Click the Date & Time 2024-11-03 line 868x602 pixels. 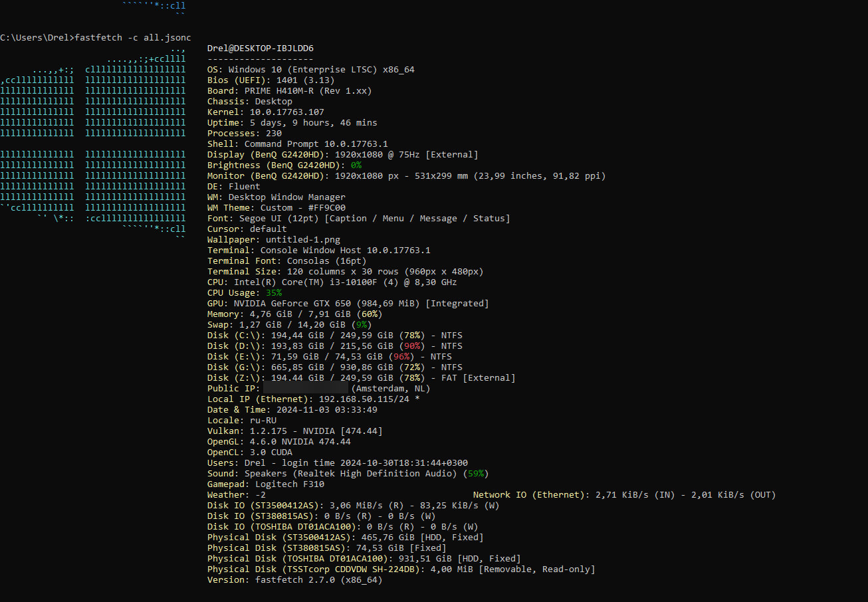[x=292, y=410]
